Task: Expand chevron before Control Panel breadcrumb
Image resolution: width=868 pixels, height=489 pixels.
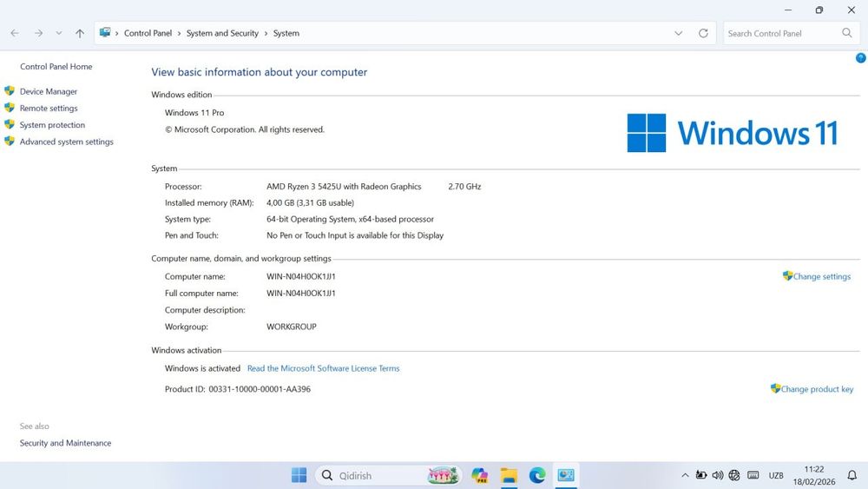Action: point(117,33)
